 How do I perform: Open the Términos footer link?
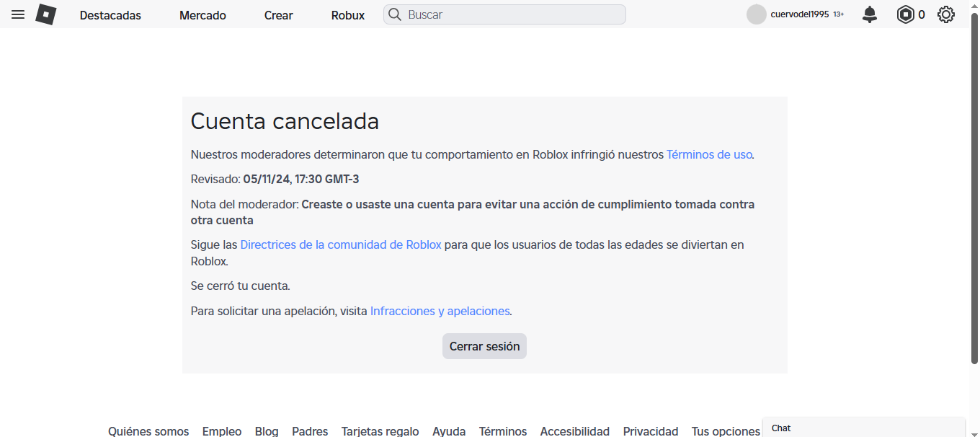point(503,431)
